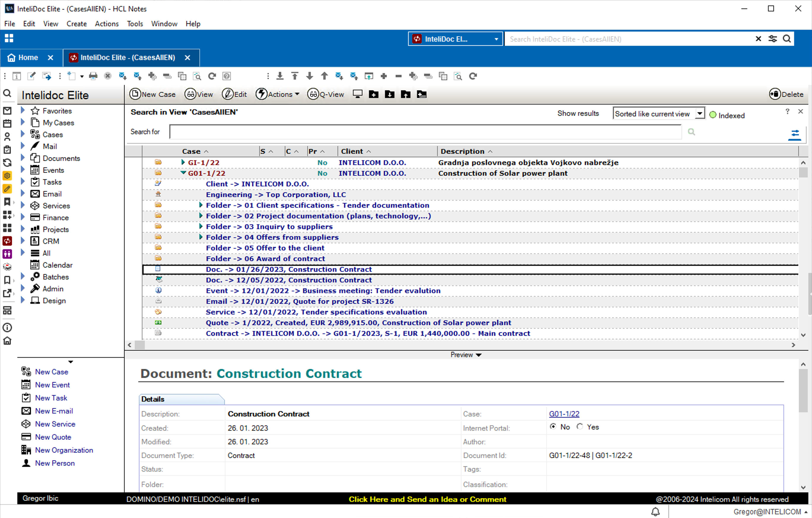Select the Edit menu in menu bar
Image resolution: width=812 pixels, height=518 pixels.
click(x=29, y=24)
